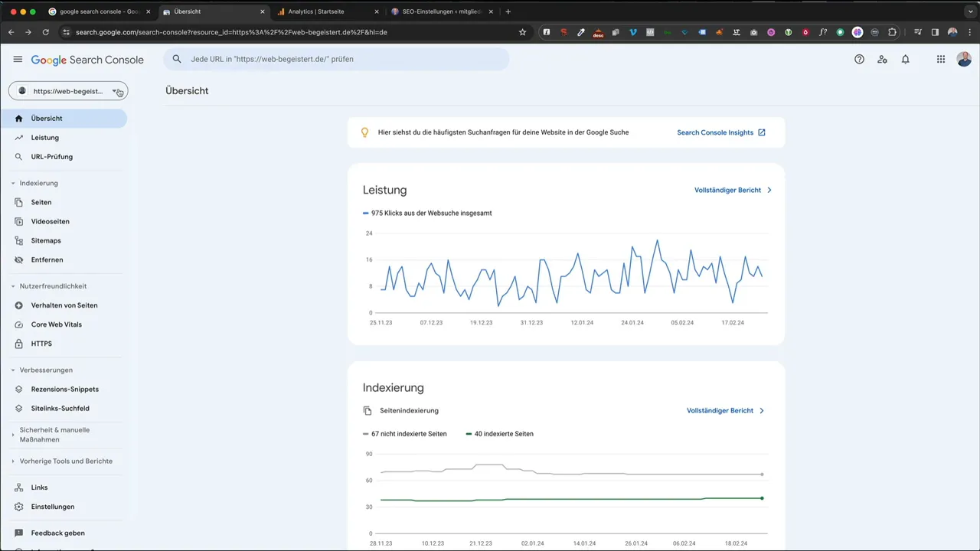Viewport: 980px width, 551px height.
Task: Open Einstellungen in sidebar
Action: click(52, 507)
